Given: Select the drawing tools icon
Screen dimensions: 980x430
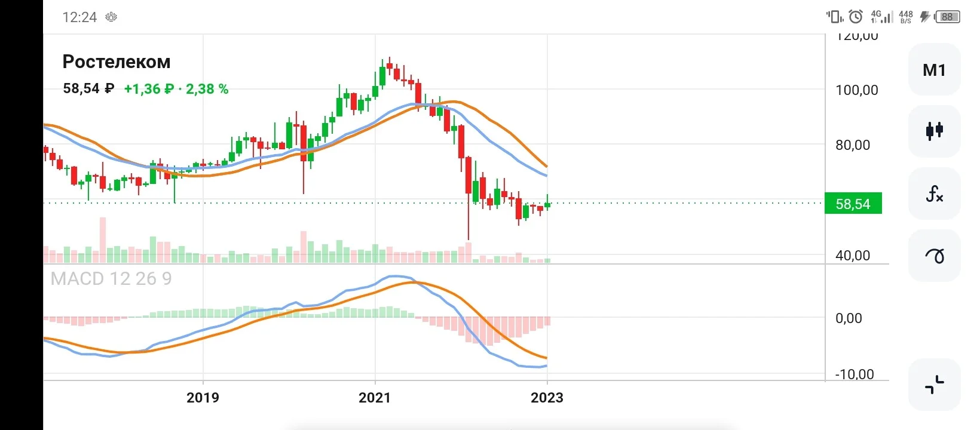Looking at the screenshot, I should (x=934, y=256).
